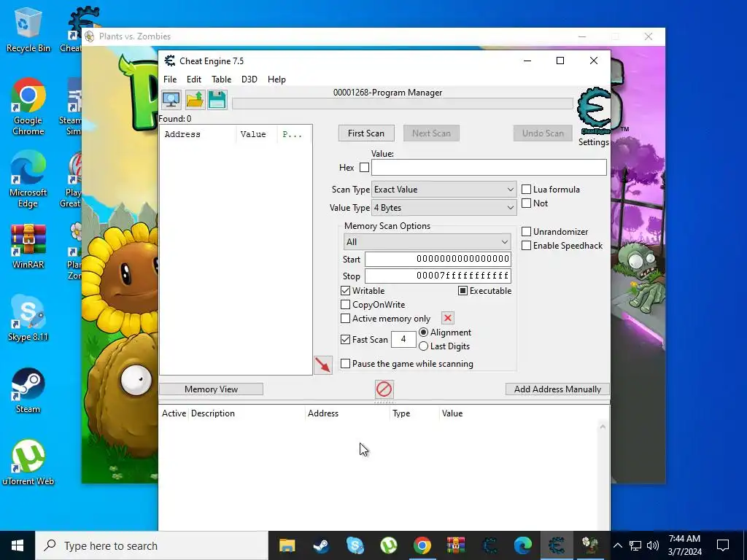Click the Undo Scan button
This screenshot has height=560, width=747.
(543, 133)
